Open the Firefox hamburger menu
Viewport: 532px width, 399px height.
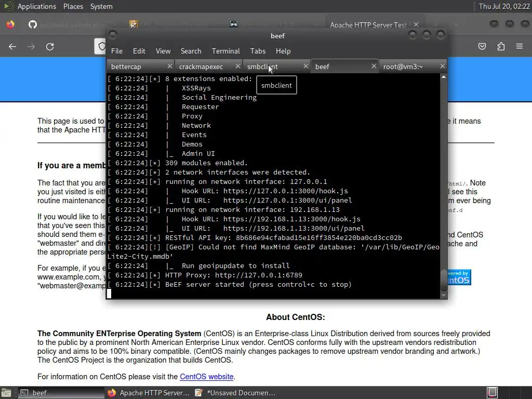coord(520,46)
